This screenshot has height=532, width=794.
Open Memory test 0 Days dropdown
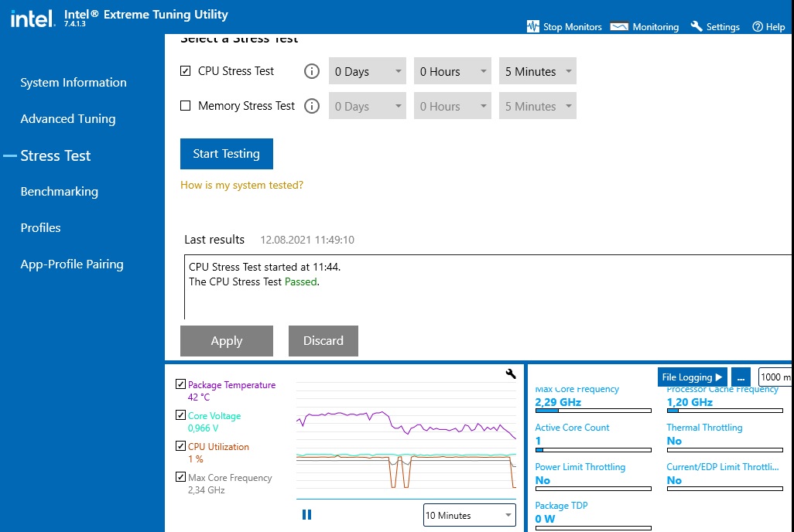(x=367, y=106)
